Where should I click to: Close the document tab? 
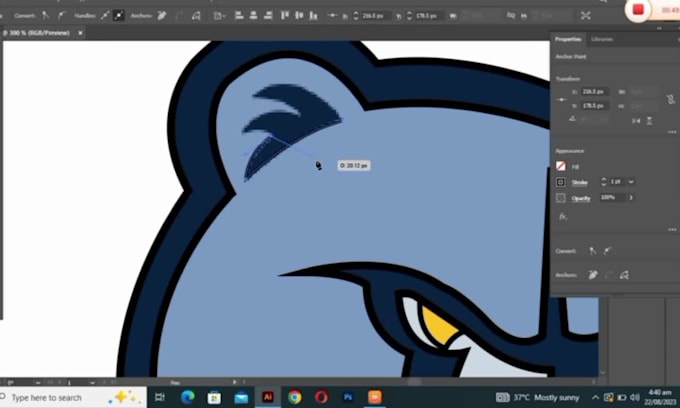coord(80,33)
